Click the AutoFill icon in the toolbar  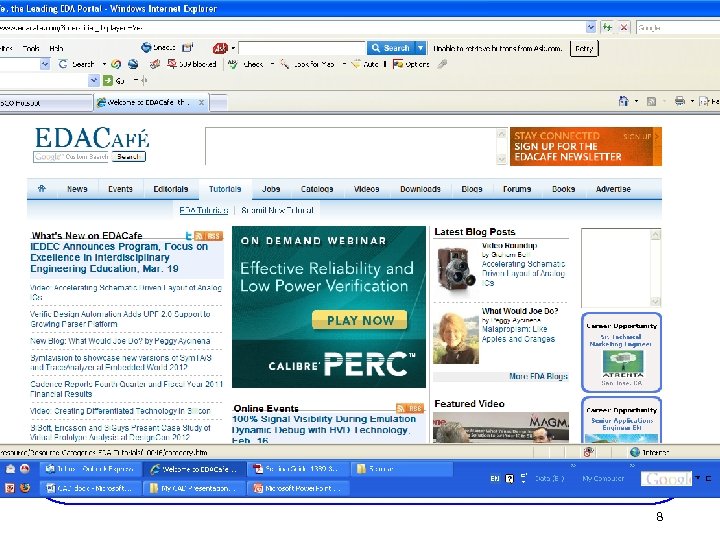pos(356,64)
